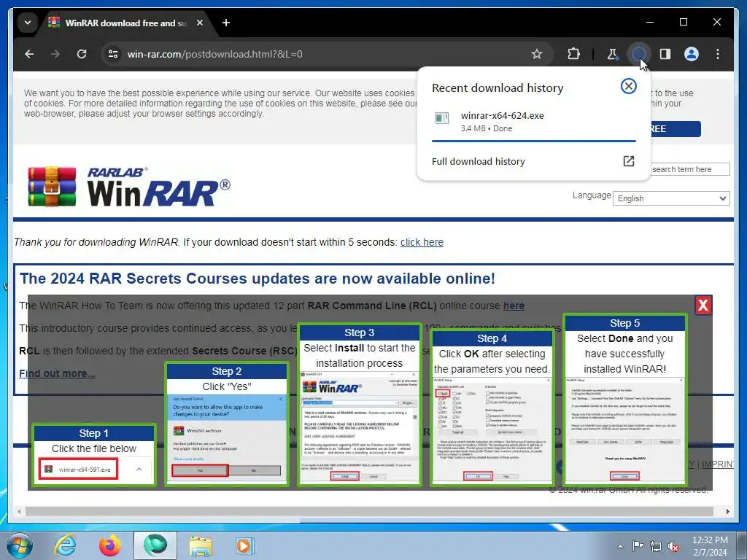The height and width of the screenshot is (560, 747).
Task: Open the browser side panel
Action: tap(665, 54)
